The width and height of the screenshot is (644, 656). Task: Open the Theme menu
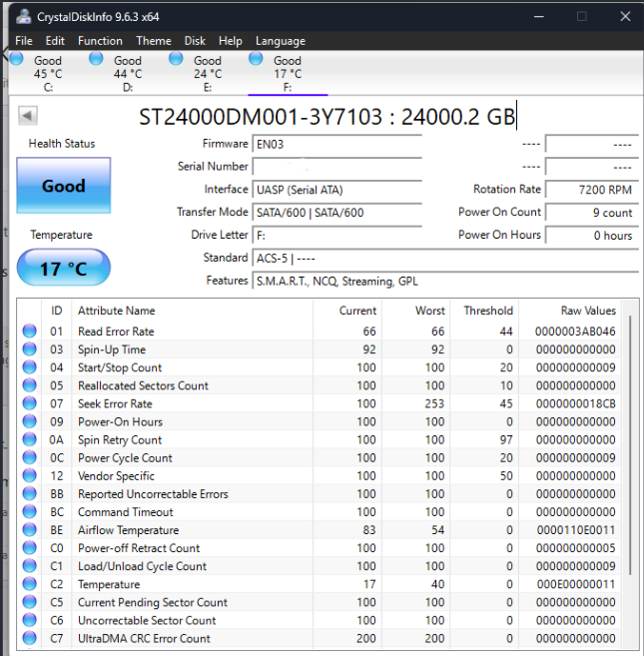point(154,41)
